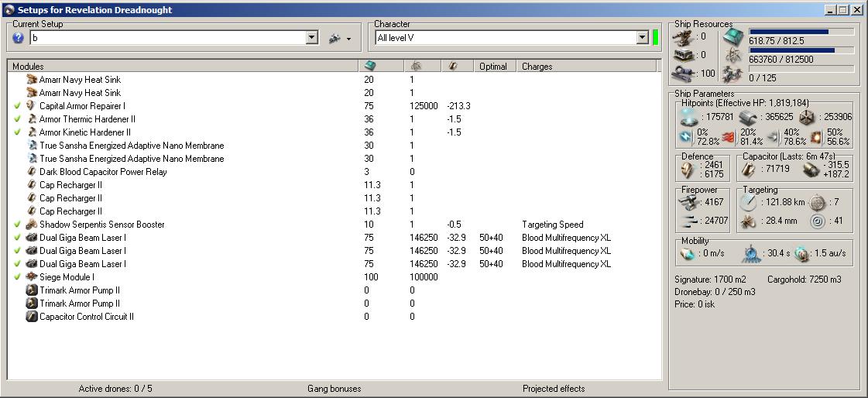
Task: Click the EM resistance lightning icon
Action: click(687, 137)
